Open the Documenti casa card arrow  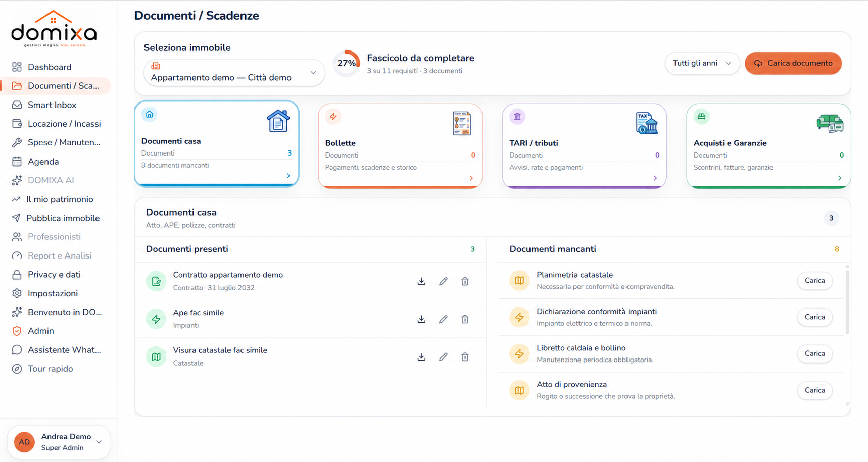[288, 176]
